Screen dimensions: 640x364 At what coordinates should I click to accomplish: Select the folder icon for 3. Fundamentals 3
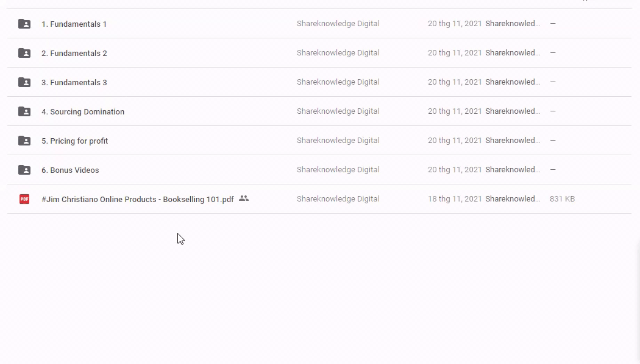tap(24, 82)
